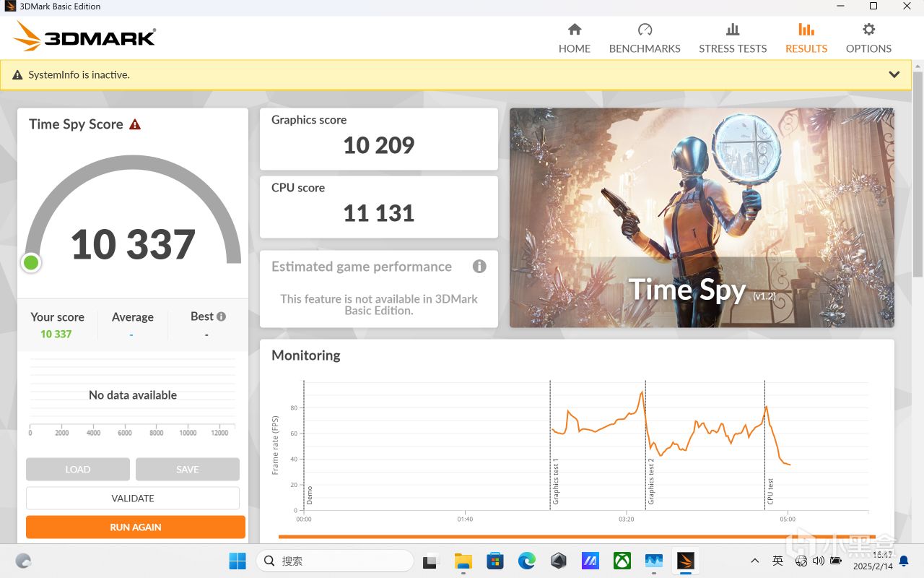Open the HOME tab
The width and height of the screenshot is (924, 578).
tap(575, 38)
